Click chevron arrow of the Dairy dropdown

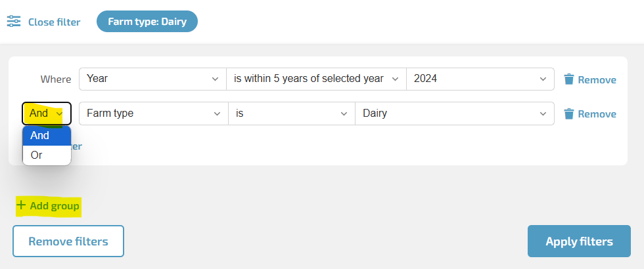(543, 114)
